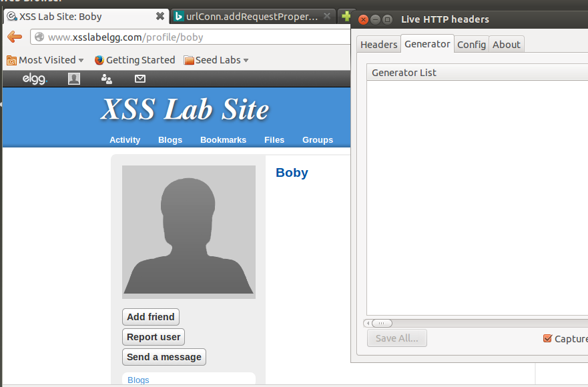The height and width of the screenshot is (387, 588).
Task: Open messages envelope icon
Action: [x=140, y=79]
